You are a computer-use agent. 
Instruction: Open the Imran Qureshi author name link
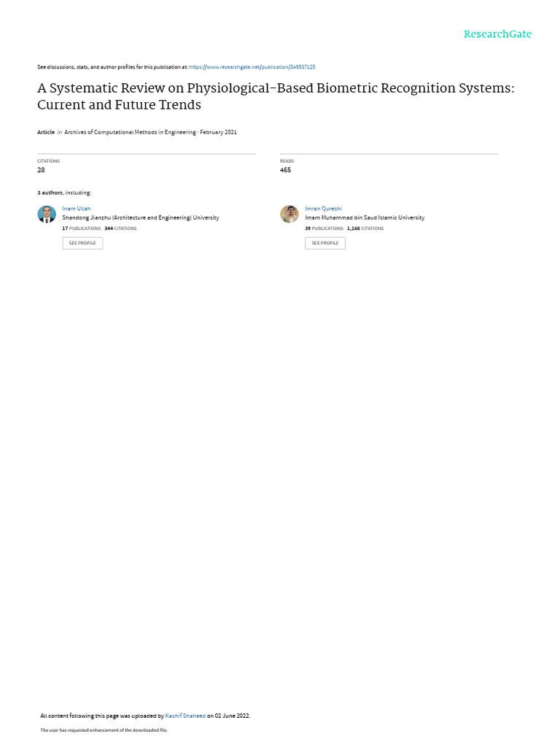[323, 209]
